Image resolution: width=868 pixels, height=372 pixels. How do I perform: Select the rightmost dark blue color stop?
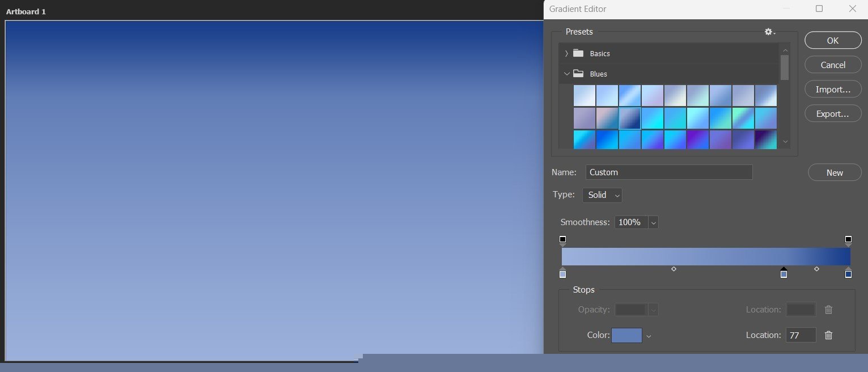tap(848, 274)
